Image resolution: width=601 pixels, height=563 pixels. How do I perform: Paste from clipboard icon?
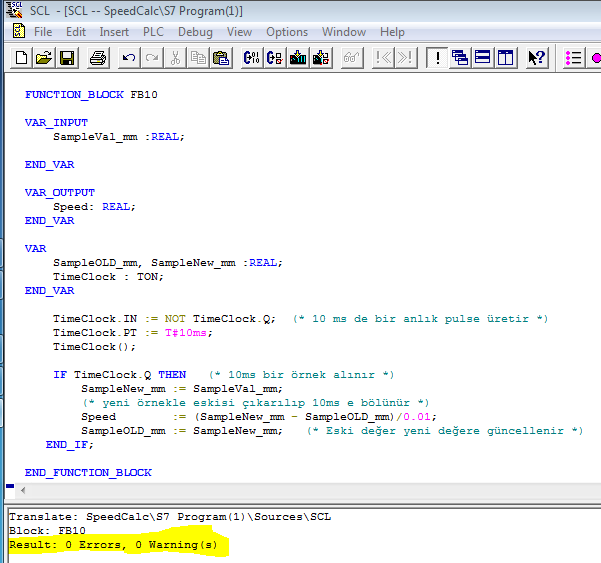221,58
